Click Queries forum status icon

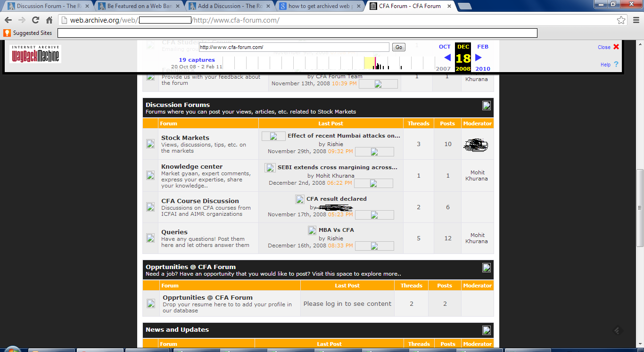click(x=150, y=238)
